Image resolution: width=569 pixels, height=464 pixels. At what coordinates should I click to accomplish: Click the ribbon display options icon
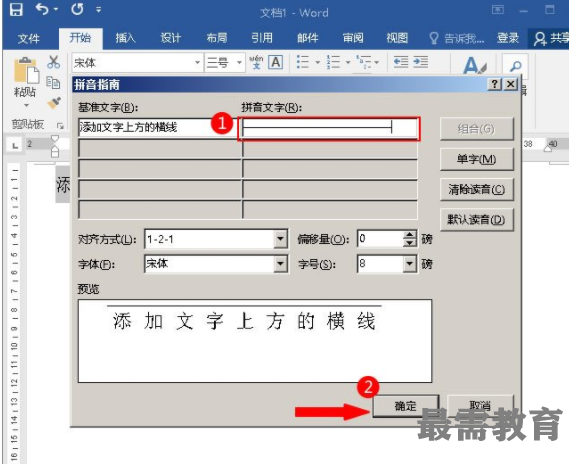[498, 9]
